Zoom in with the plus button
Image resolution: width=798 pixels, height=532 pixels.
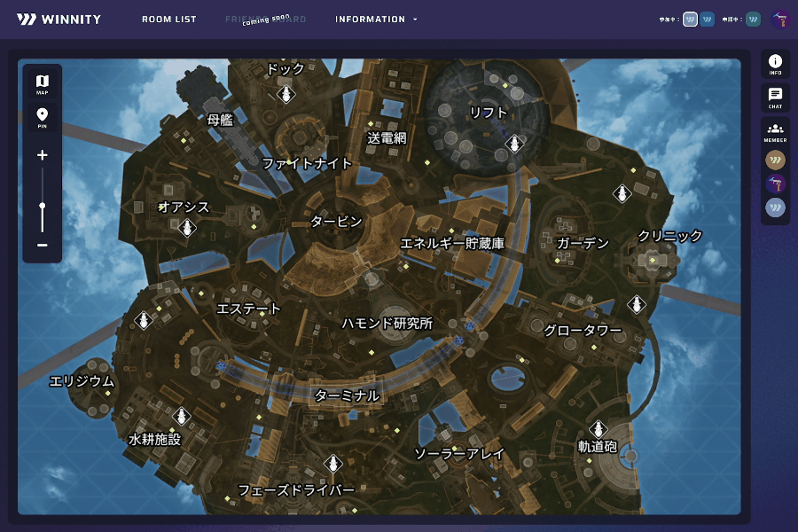pyautogui.click(x=42, y=155)
